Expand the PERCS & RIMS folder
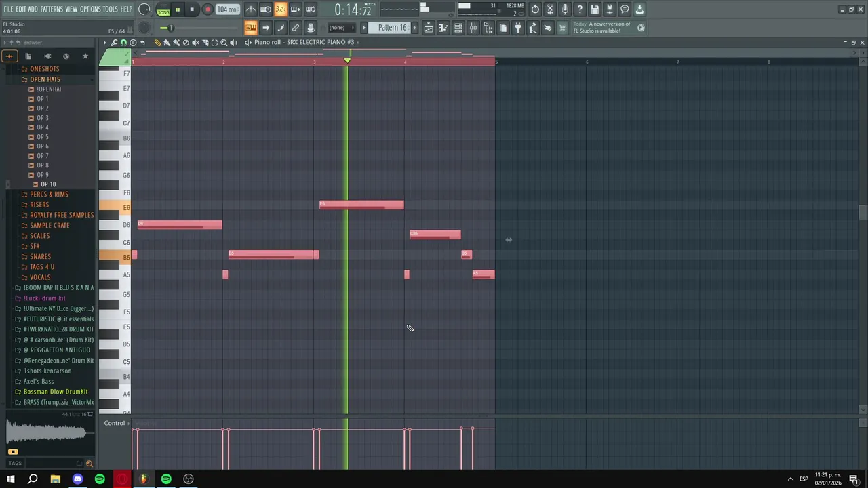868x488 pixels. click(49, 195)
